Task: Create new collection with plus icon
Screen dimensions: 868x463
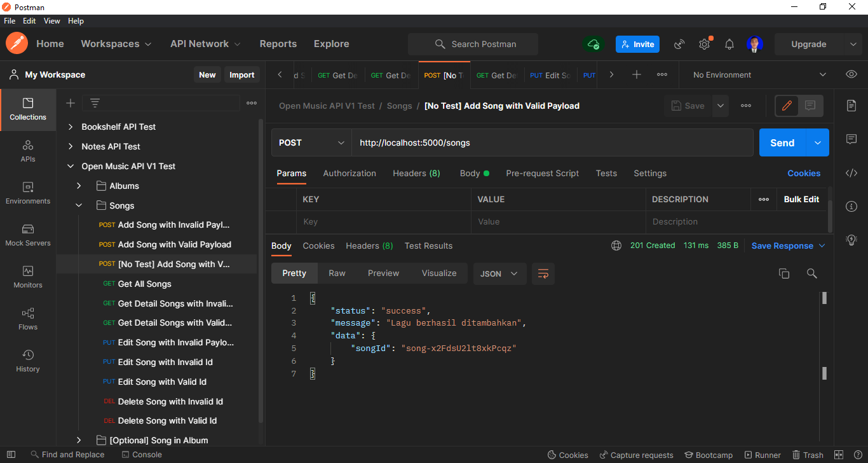Action: point(71,103)
